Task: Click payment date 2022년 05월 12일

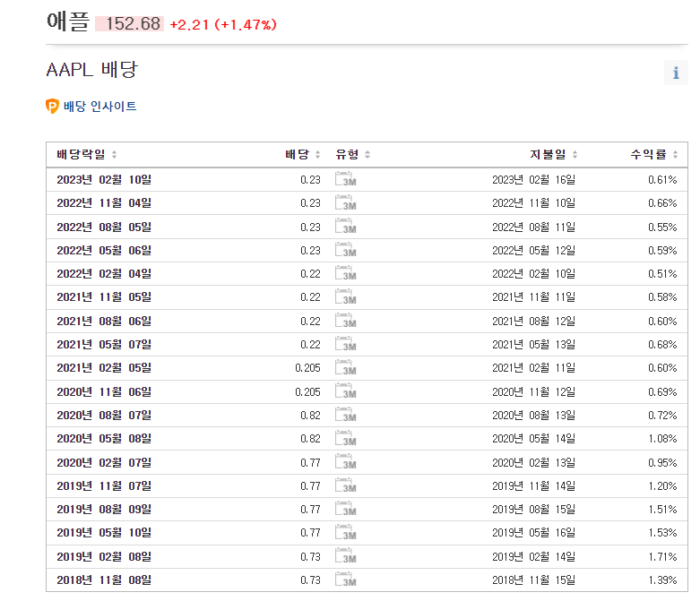Action: tap(533, 250)
